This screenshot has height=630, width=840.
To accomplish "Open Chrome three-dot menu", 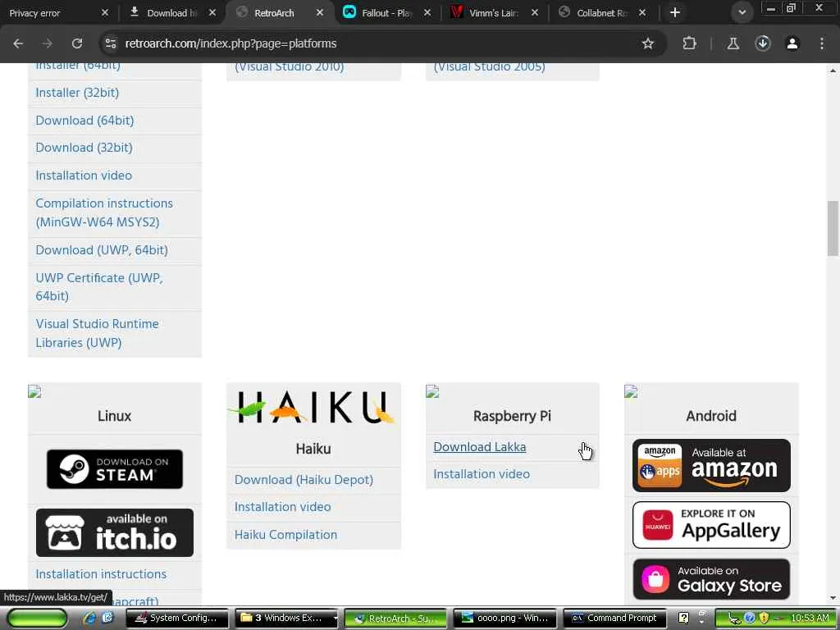I will click(x=822, y=43).
